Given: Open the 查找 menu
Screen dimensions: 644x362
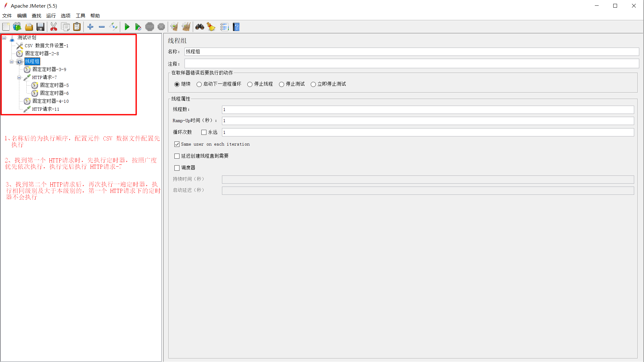Looking at the screenshot, I should tap(36, 16).
